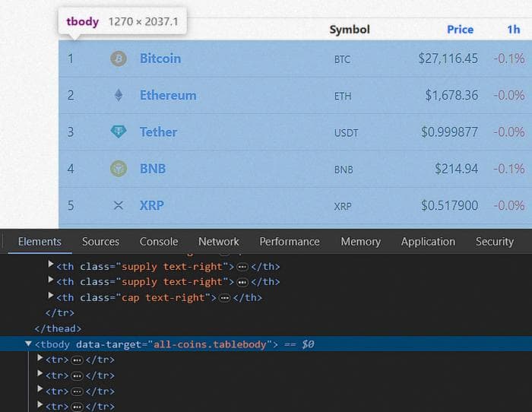The width and height of the screenshot is (532, 412).
Task: Open the Bitcoin coin link
Action: click(x=160, y=59)
